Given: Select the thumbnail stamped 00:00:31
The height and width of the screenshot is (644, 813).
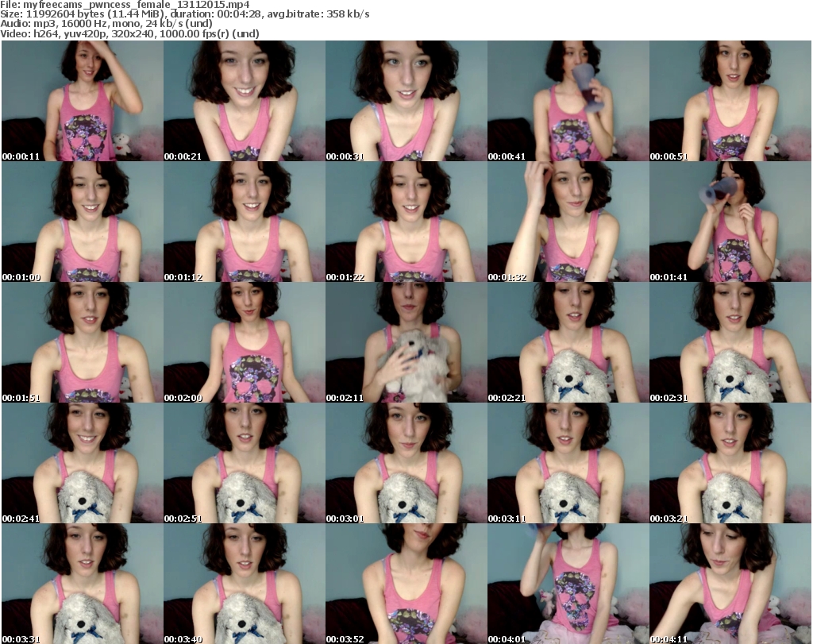Looking at the screenshot, I should [x=406, y=101].
